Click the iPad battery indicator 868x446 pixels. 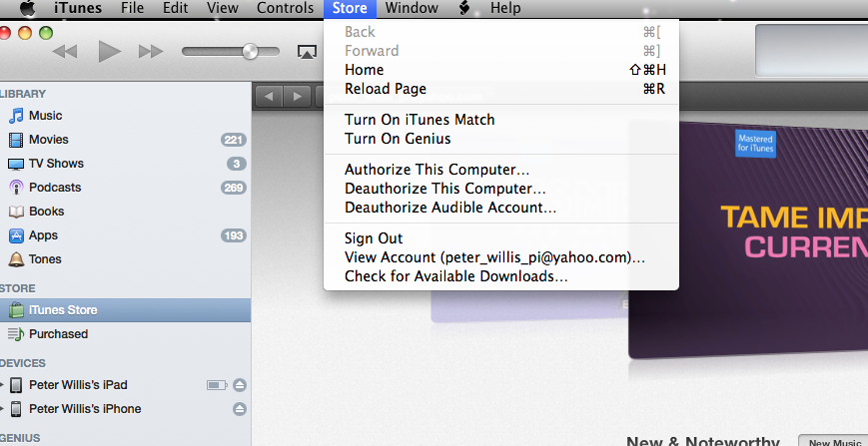click(217, 385)
